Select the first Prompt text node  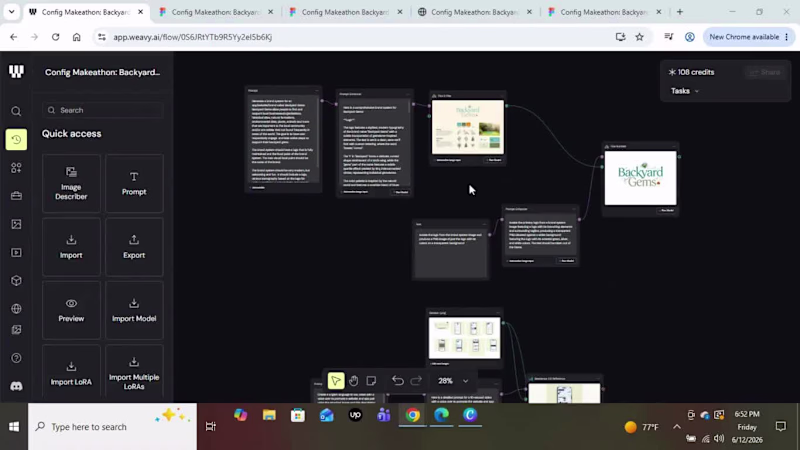[284, 139]
